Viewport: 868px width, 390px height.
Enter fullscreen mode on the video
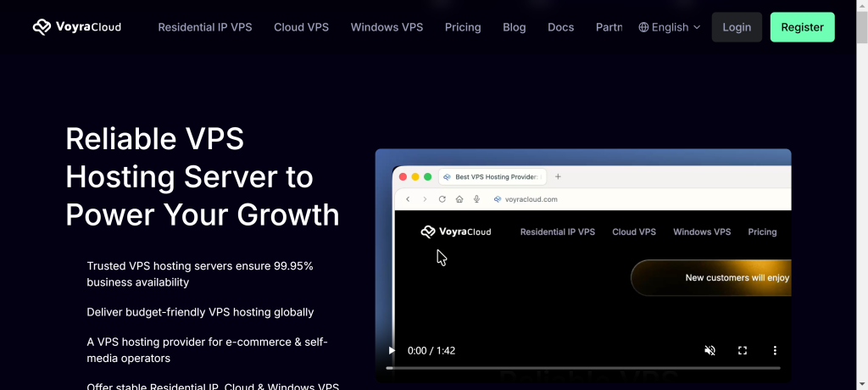pos(743,350)
